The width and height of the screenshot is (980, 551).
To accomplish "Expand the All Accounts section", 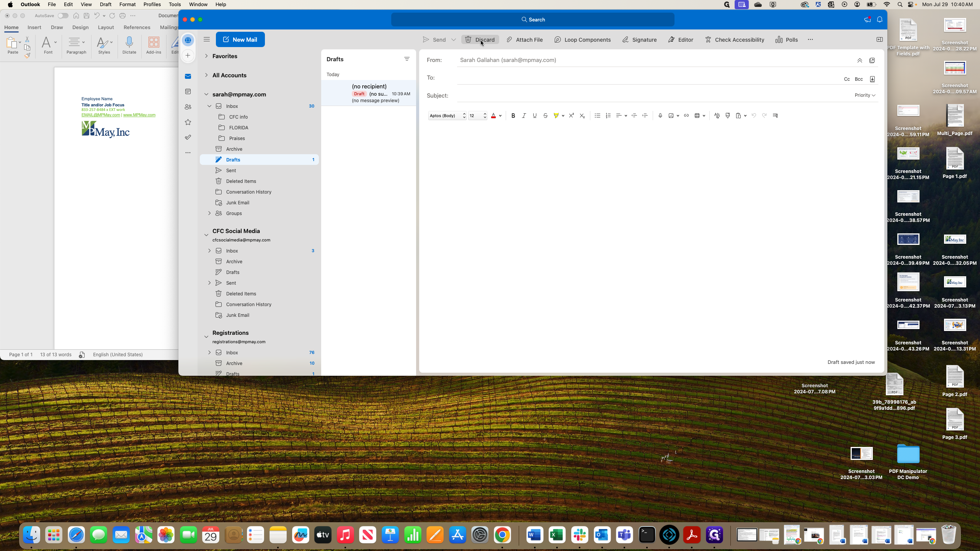I will 206,75.
